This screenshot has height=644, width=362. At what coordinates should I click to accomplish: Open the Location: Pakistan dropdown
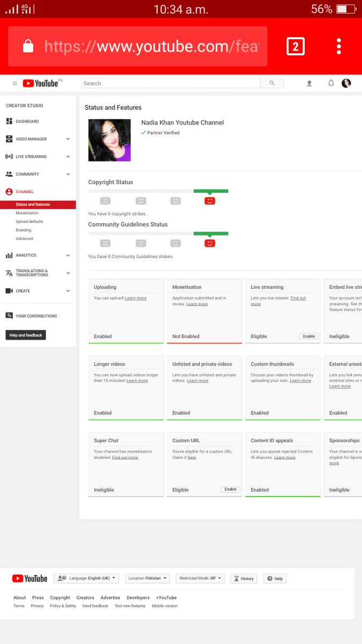pos(147,579)
